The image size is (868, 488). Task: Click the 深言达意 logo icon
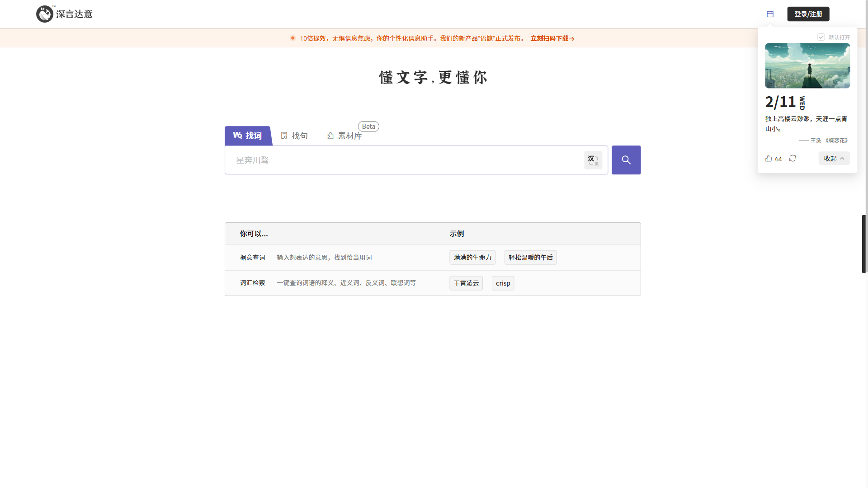coord(45,14)
